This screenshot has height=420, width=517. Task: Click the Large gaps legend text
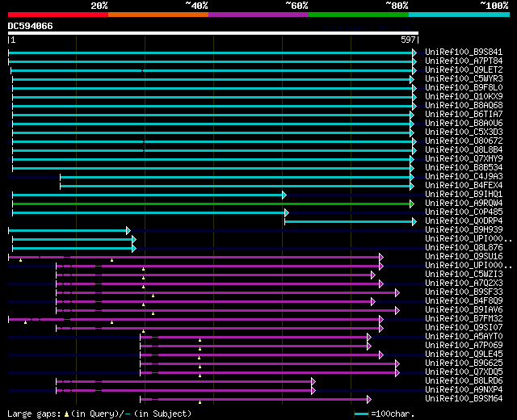point(99,414)
